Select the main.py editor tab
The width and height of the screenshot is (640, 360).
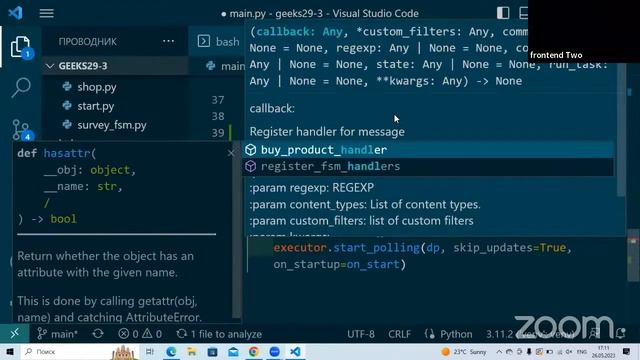[225, 66]
